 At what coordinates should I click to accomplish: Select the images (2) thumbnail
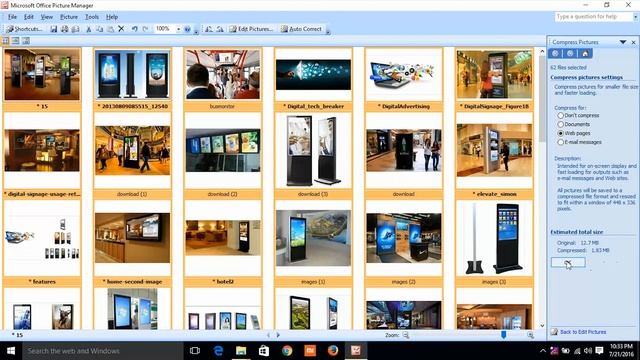404,243
